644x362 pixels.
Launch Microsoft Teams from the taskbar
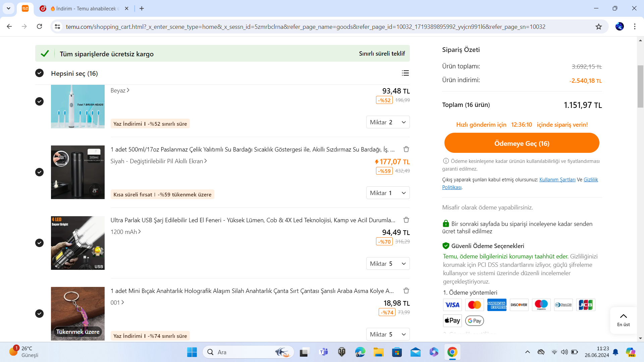click(324, 352)
